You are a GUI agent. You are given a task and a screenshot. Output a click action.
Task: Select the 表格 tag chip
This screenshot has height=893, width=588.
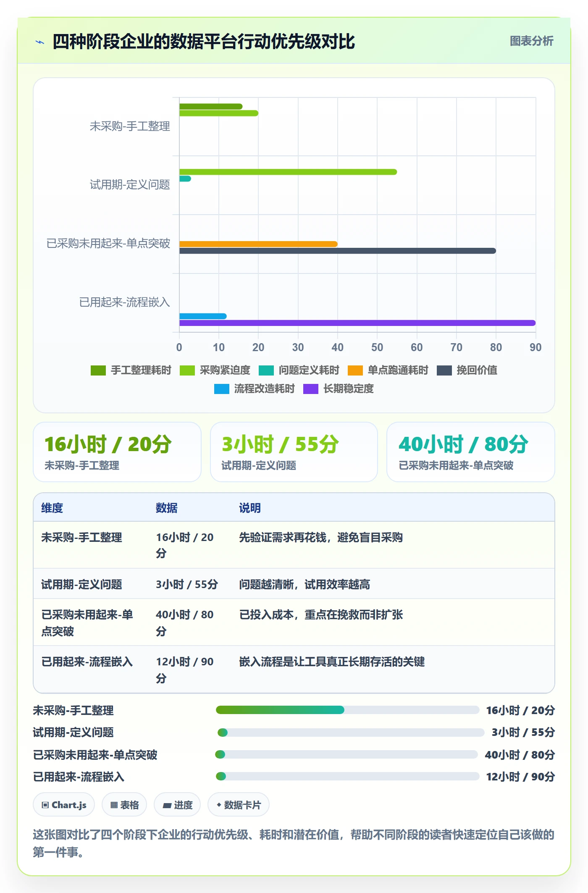(x=124, y=805)
